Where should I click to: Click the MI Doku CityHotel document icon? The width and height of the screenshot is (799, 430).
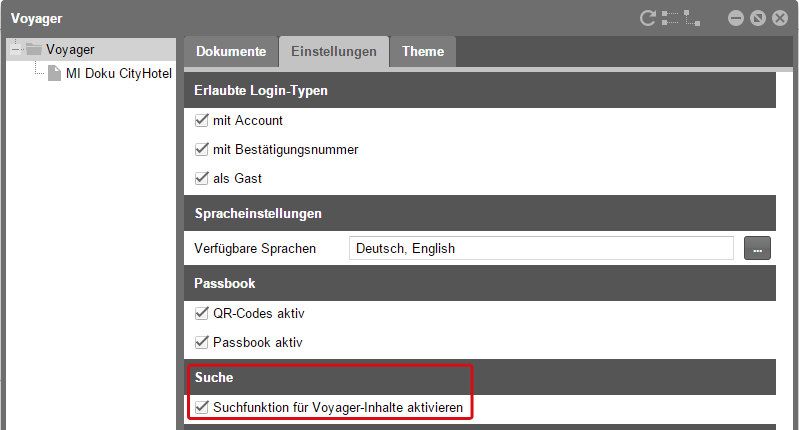coord(54,74)
